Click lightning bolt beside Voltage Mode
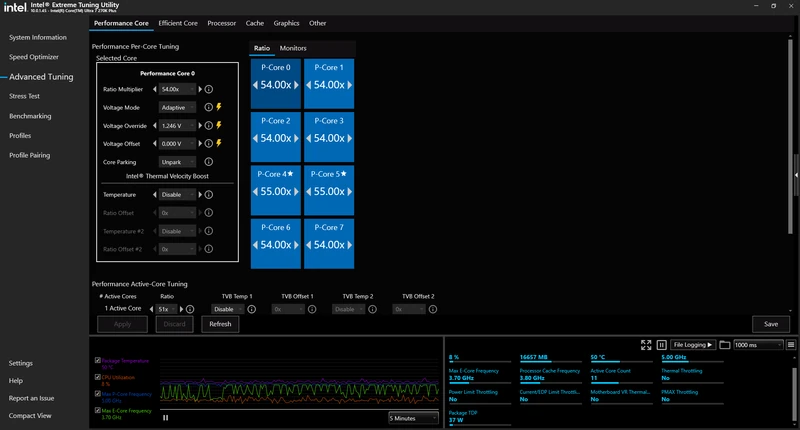This screenshot has width=800, height=430. (x=219, y=107)
